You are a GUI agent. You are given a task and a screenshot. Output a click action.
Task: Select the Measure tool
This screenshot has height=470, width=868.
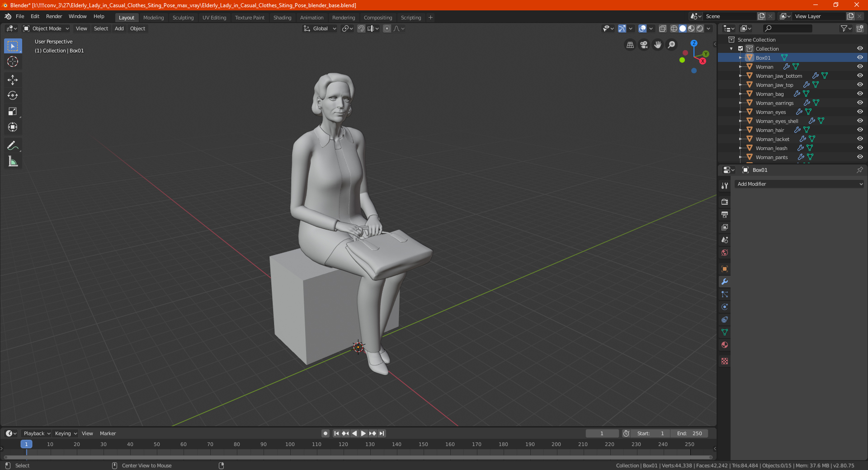tap(13, 161)
